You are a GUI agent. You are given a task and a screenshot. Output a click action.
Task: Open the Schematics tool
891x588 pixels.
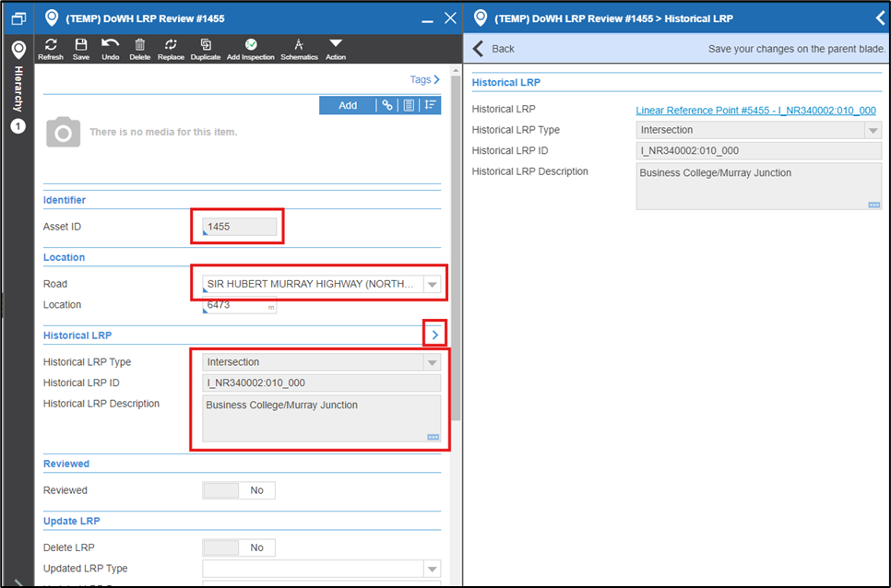click(299, 49)
